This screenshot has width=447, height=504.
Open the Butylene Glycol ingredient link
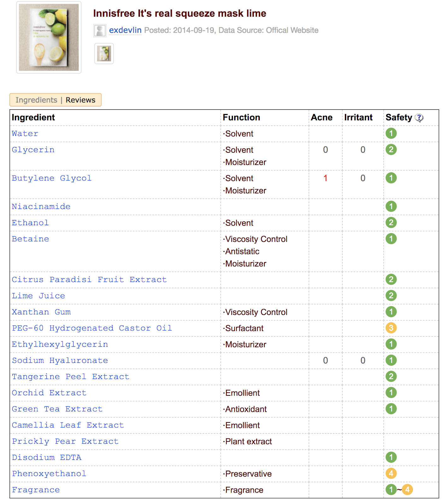(x=52, y=178)
